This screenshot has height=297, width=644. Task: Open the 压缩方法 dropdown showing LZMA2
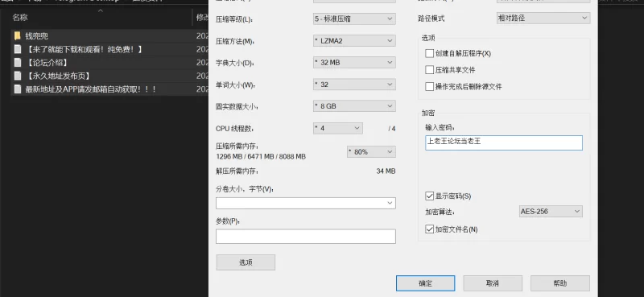[354, 41]
